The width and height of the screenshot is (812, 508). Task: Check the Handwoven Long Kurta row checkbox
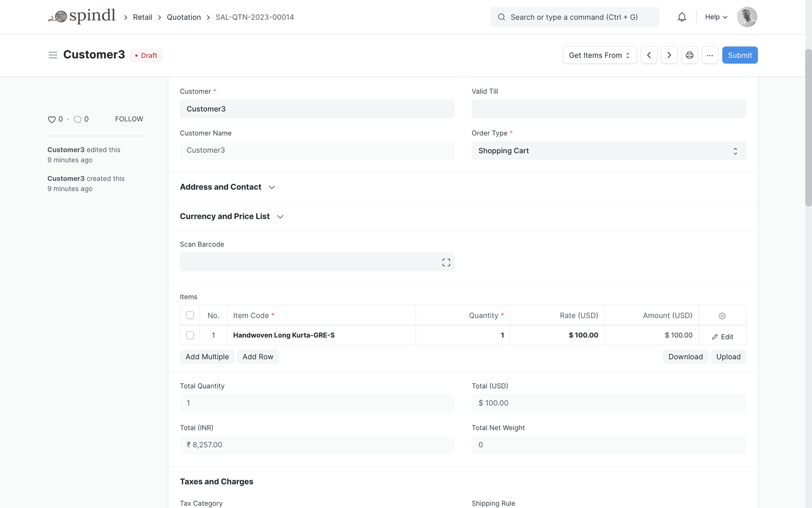(190, 335)
